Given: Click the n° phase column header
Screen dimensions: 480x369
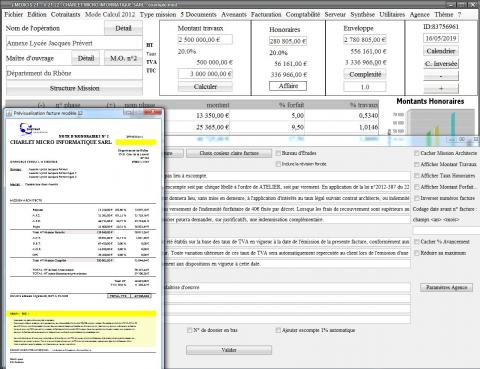Looking at the screenshot, I should [x=68, y=105].
